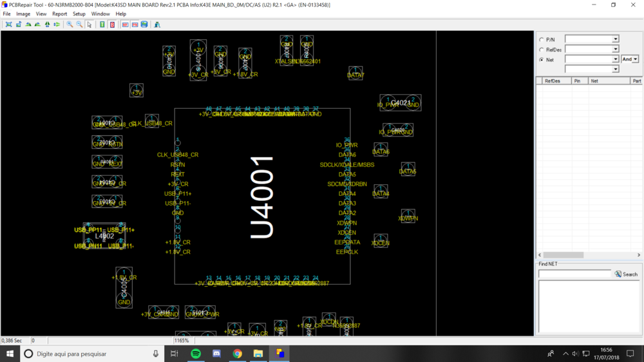Click the blue save disk toolbar icon

point(144,24)
